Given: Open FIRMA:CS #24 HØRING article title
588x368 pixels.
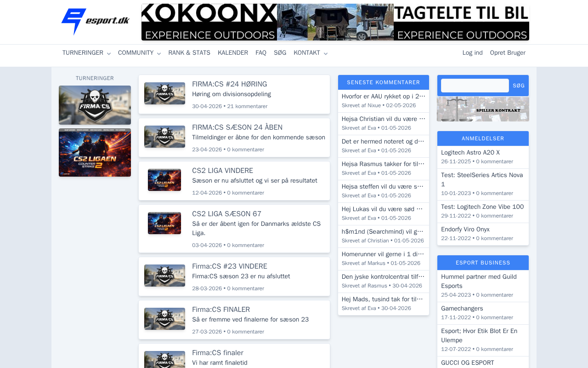Looking at the screenshot, I should (229, 84).
